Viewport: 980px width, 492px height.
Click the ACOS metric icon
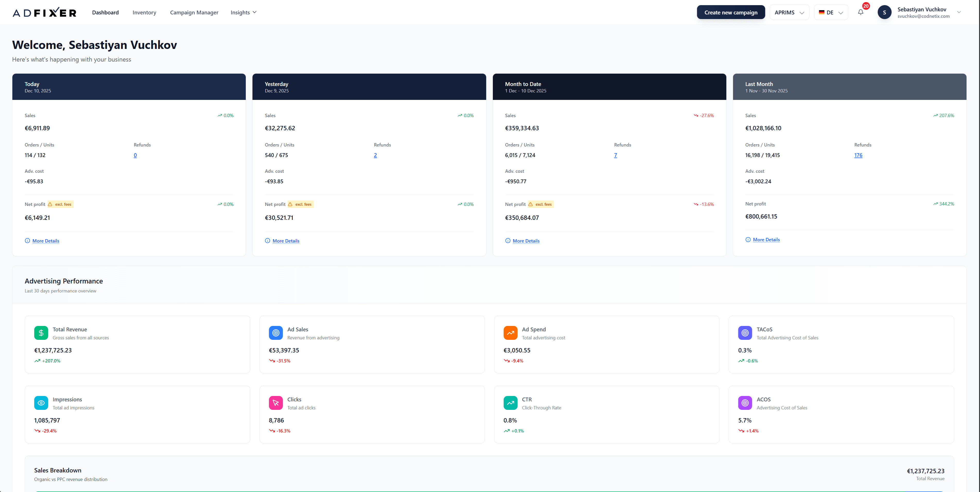745,403
